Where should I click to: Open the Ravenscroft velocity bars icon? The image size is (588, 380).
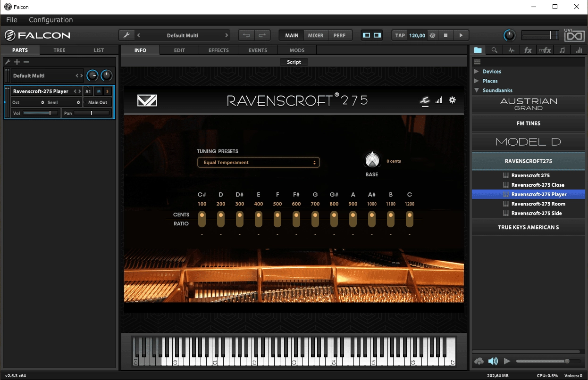click(439, 100)
